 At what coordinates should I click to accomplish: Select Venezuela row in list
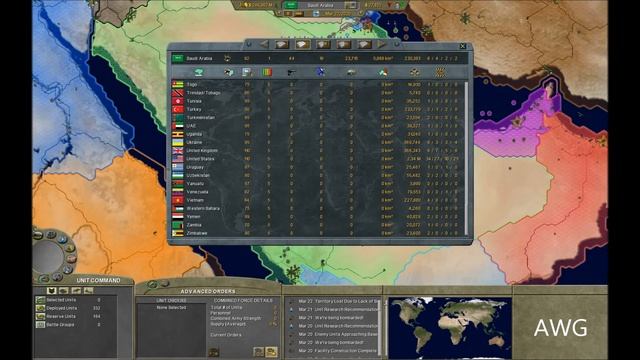click(317, 192)
